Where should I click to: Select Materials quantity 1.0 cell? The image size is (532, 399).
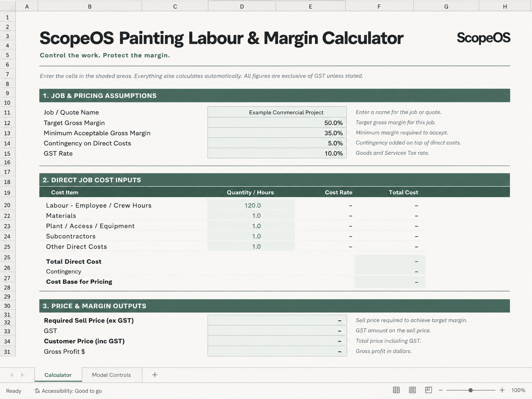(x=251, y=215)
